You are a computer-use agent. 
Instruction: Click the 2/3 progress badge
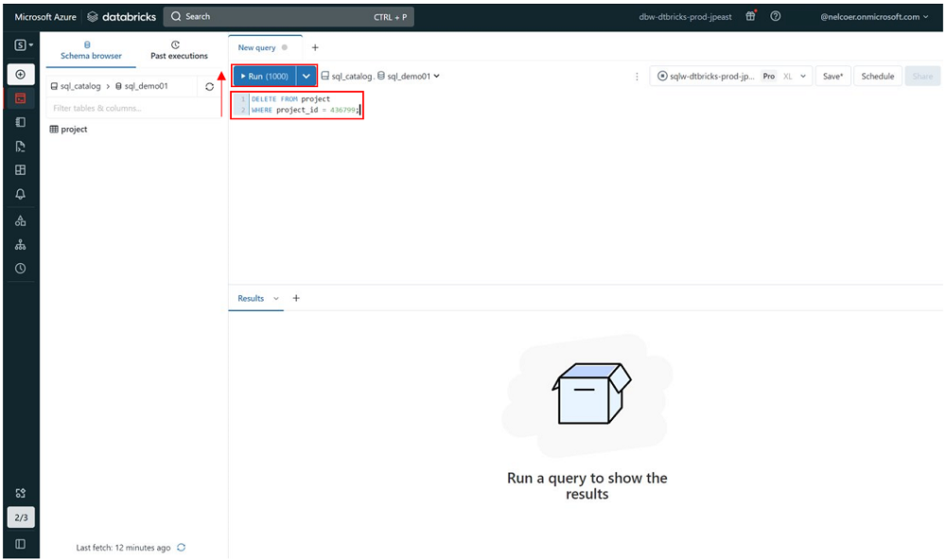click(21, 517)
